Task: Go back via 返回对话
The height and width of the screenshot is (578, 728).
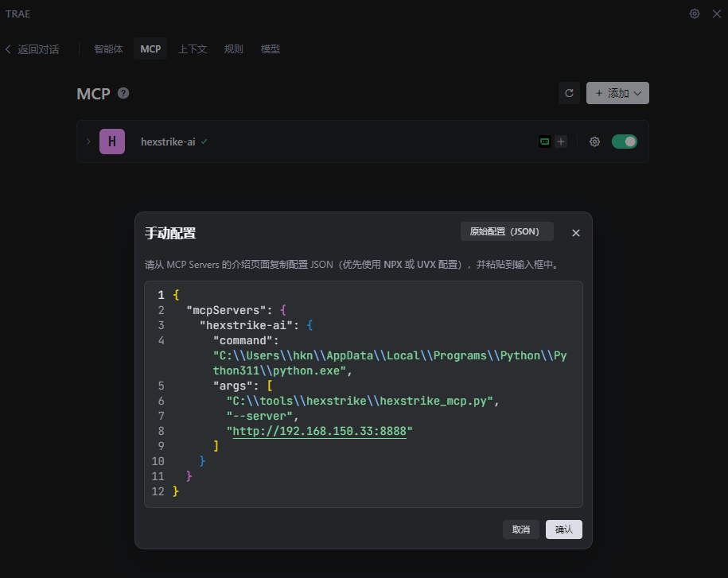Action: coord(32,49)
